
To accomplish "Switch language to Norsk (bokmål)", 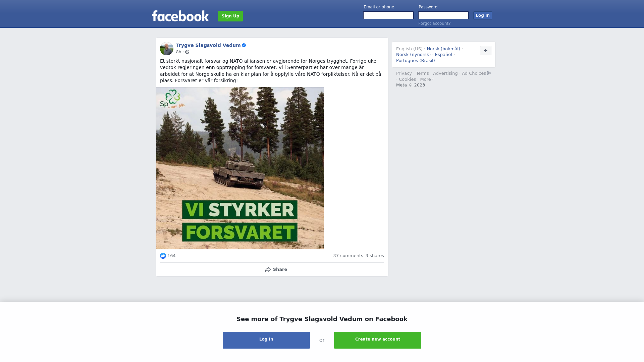I will [443, 49].
